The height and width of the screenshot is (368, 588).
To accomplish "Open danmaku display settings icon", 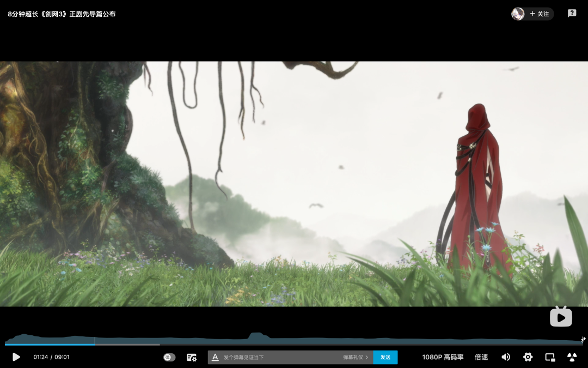I will click(x=192, y=357).
